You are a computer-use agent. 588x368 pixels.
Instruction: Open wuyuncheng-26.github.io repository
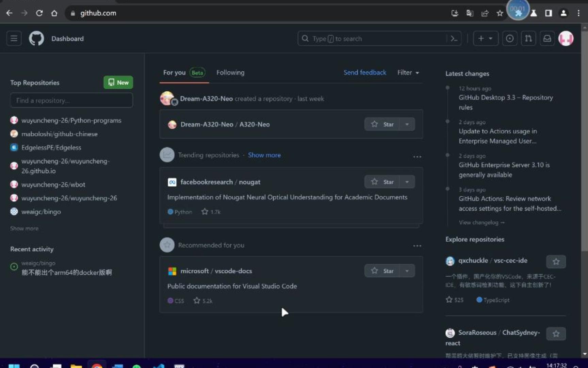pos(65,166)
